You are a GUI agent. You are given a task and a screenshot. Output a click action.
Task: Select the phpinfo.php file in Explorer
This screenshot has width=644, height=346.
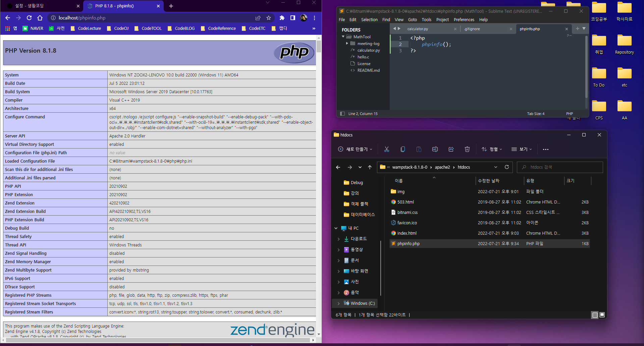click(x=490, y=244)
